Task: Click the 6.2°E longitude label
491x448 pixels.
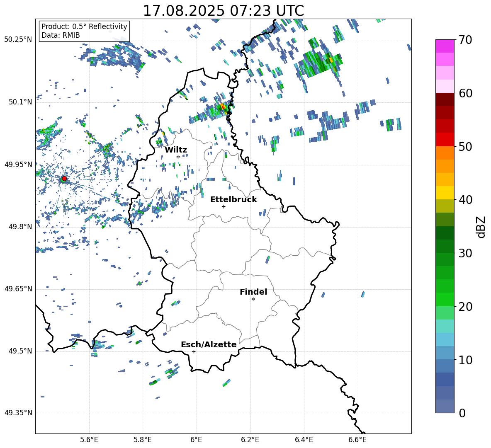Action: [250, 440]
